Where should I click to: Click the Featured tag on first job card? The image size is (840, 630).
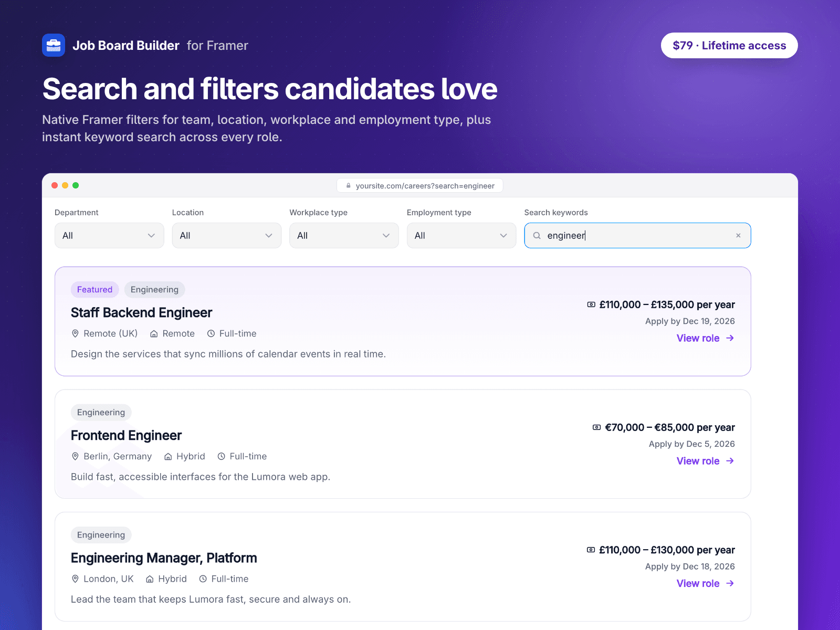[x=95, y=290]
